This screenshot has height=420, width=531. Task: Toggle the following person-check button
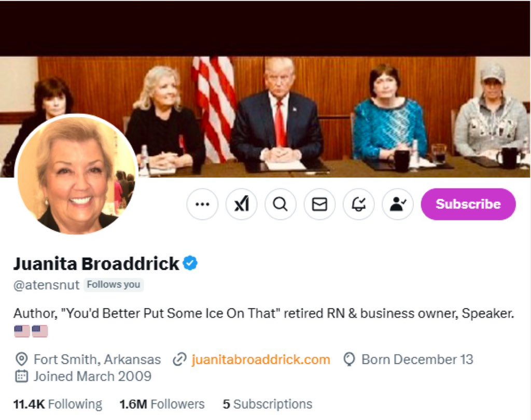[398, 204]
